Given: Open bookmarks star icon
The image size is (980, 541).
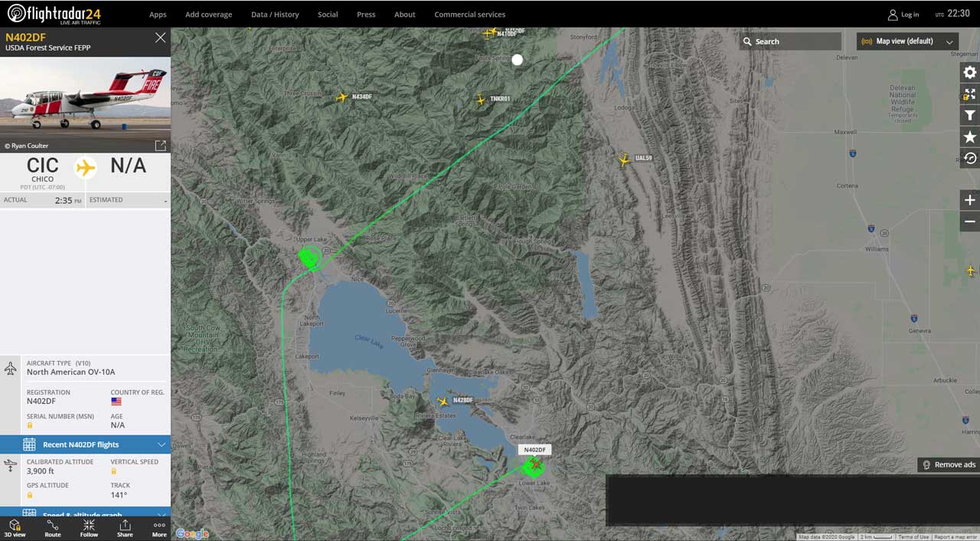Looking at the screenshot, I should [x=970, y=137].
